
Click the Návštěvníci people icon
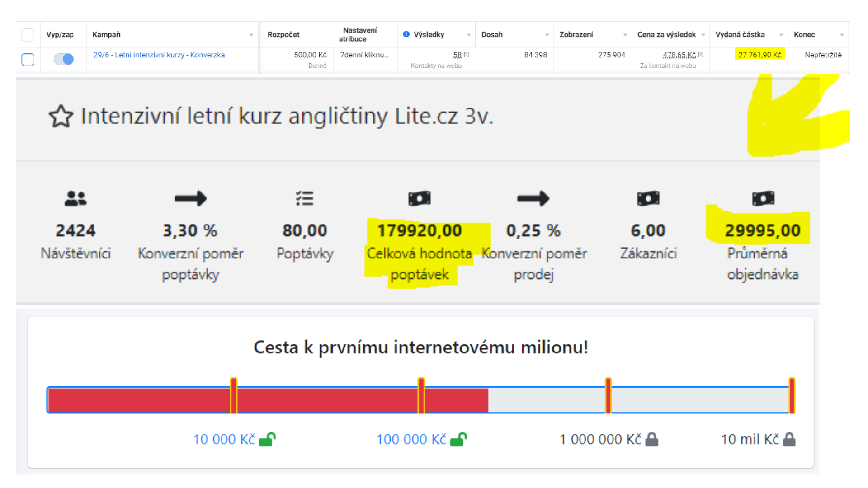[75, 198]
